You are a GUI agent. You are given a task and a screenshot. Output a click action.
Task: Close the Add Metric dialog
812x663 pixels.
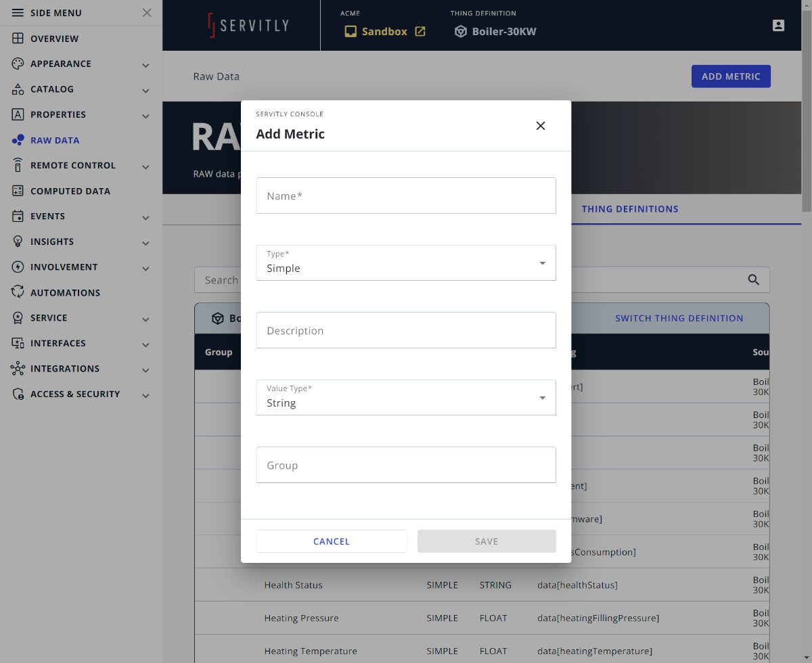(x=540, y=126)
